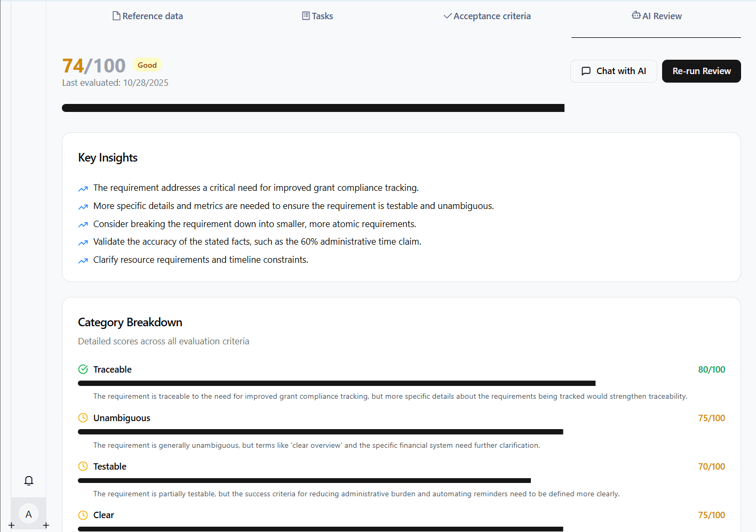Click the trend arrow icon beside first Key Insight
This screenshot has width=756, height=532.
83,188
